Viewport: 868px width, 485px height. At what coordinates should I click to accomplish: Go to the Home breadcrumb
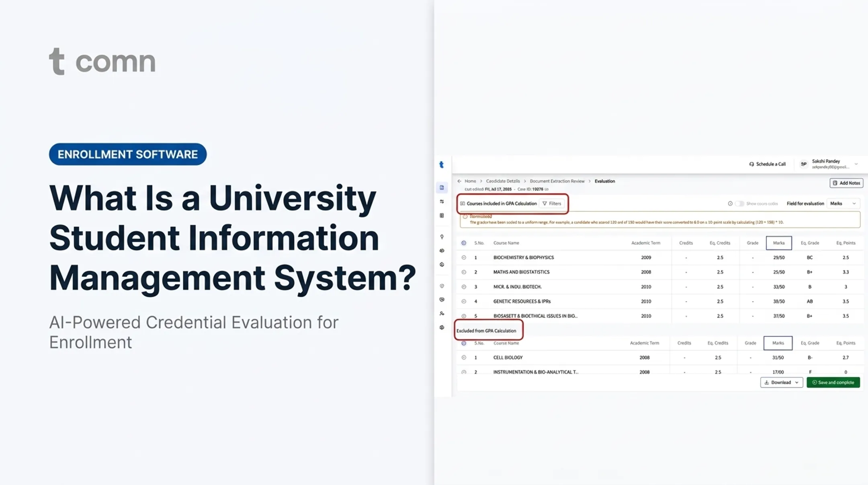point(470,181)
